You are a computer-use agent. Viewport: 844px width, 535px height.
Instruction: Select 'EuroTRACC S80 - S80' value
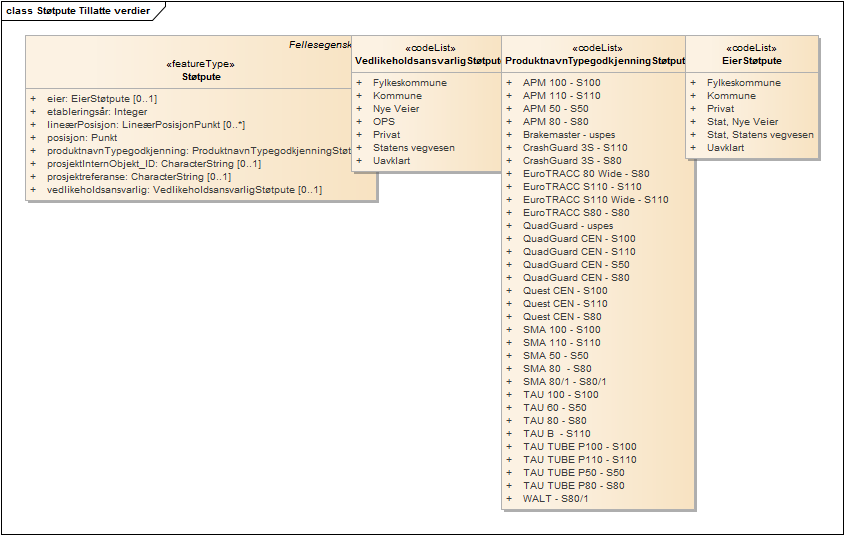[x=576, y=213]
